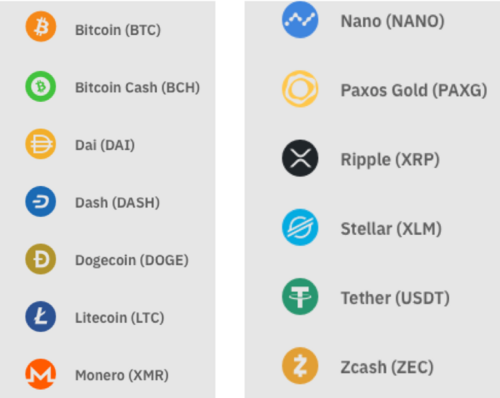
Task: Select the blue Litecoin logo icon
Action: pos(41,317)
